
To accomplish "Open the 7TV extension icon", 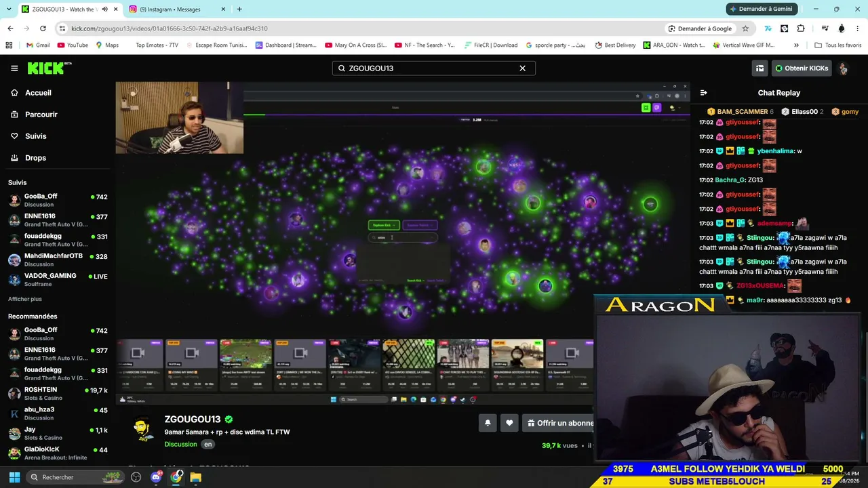I will point(768,28).
